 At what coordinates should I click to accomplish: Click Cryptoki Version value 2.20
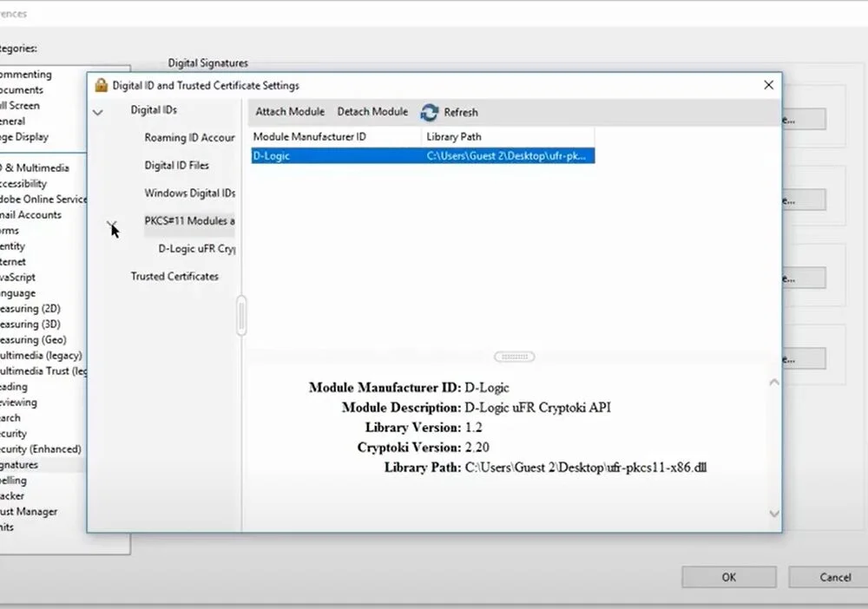[x=477, y=448]
